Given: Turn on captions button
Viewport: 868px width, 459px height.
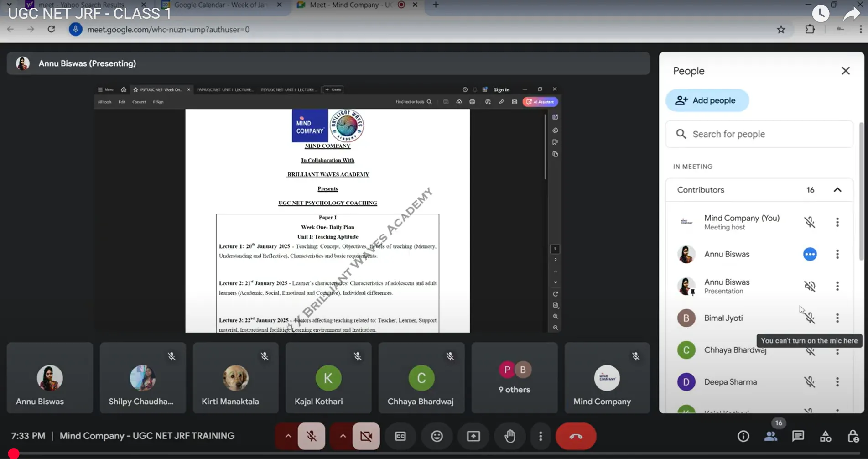Looking at the screenshot, I should point(400,436).
